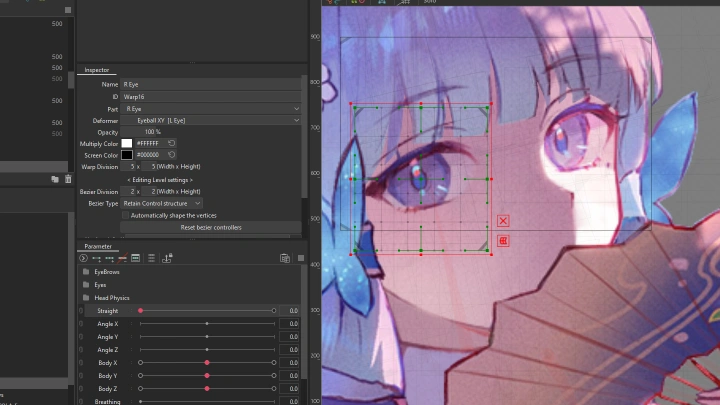Open the Angle X parameter's dotted options handle
Screen dimensions: 720x405
pos(131,324)
